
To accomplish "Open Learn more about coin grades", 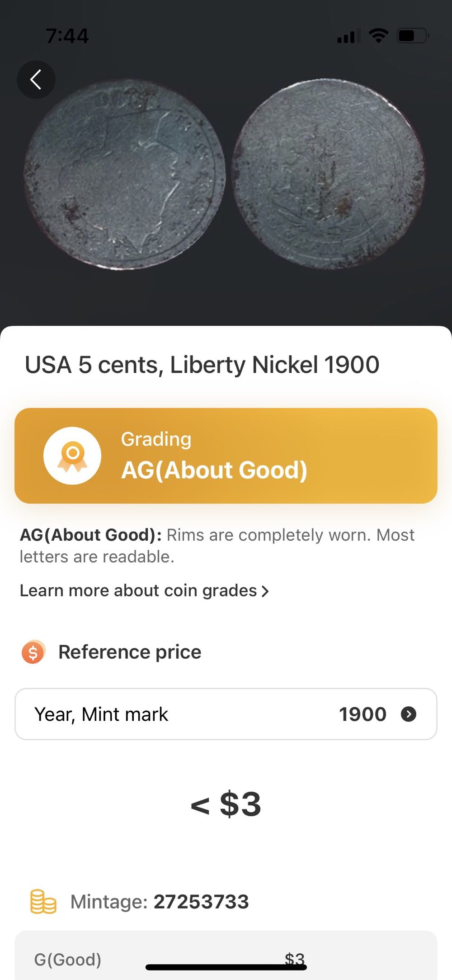I will 138,590.
